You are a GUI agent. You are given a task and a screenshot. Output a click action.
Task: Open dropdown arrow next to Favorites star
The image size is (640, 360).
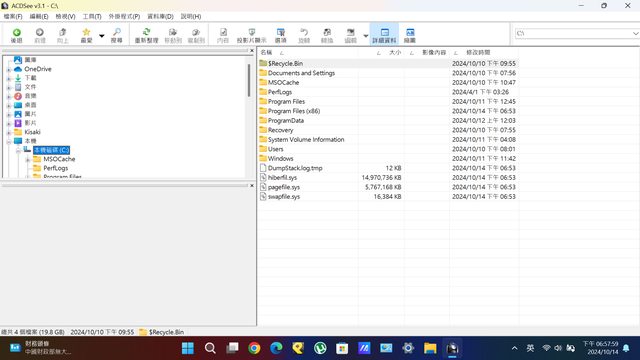tap(102, 36)
